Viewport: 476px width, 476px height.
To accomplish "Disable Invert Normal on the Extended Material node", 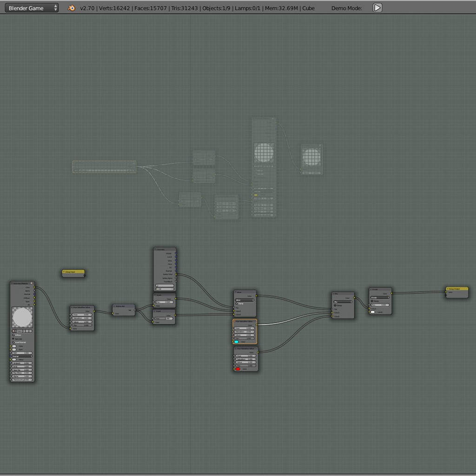I will point(13,342).
